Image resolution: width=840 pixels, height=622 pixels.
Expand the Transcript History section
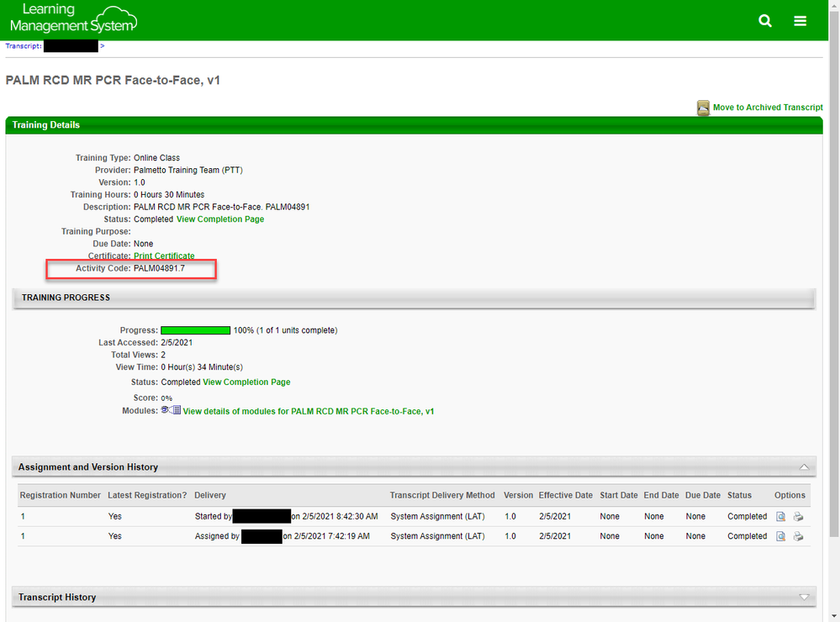804,597
